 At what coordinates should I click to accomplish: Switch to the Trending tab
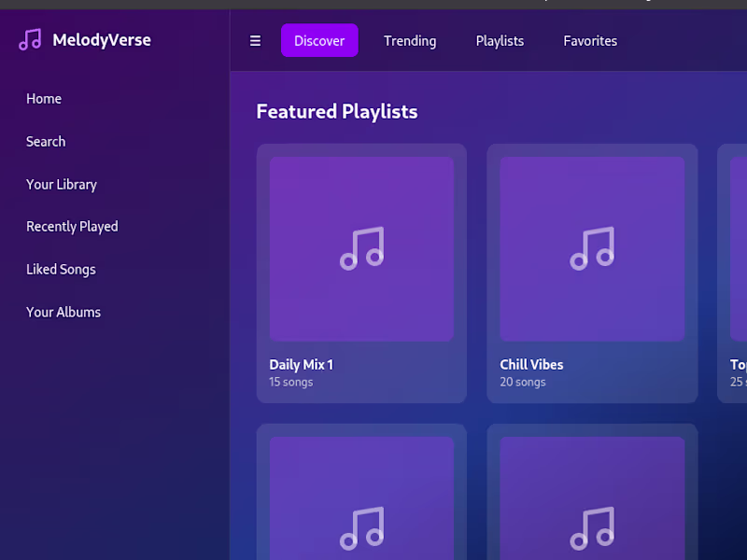(410, 40)
